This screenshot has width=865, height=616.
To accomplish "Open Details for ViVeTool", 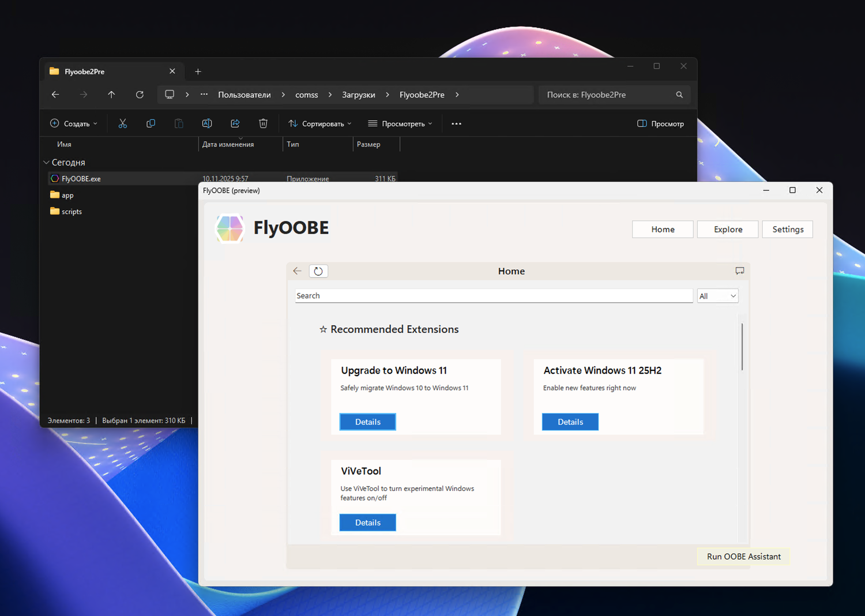I will pyautogui.click(x=368, y=523).
